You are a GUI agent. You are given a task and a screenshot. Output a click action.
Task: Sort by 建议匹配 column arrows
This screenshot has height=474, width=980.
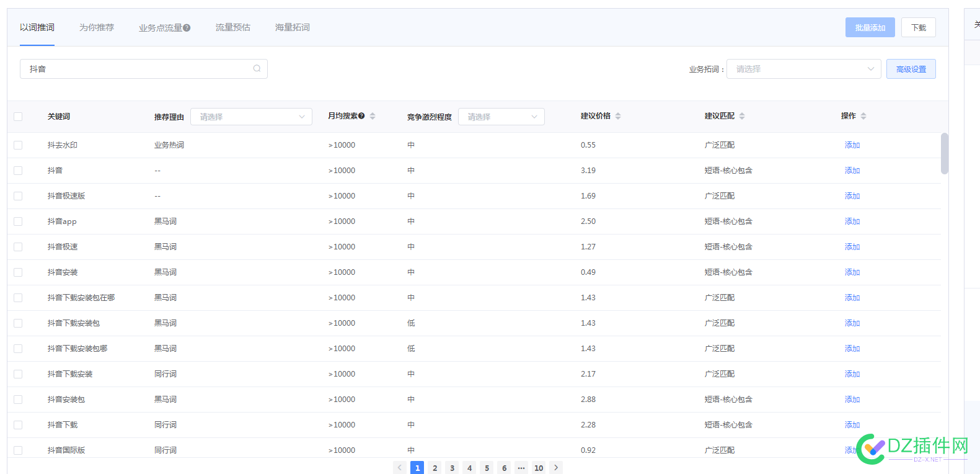[742, 116]
